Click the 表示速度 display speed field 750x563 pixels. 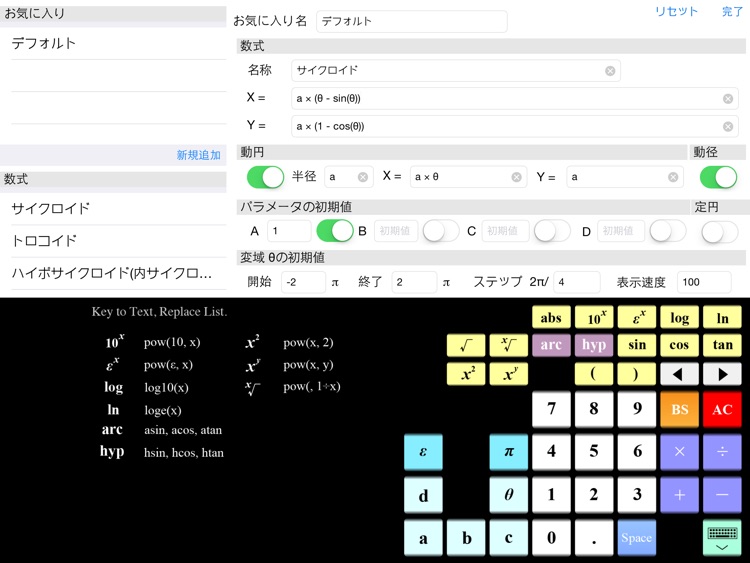pyautogui.click(x=704, y=282)
